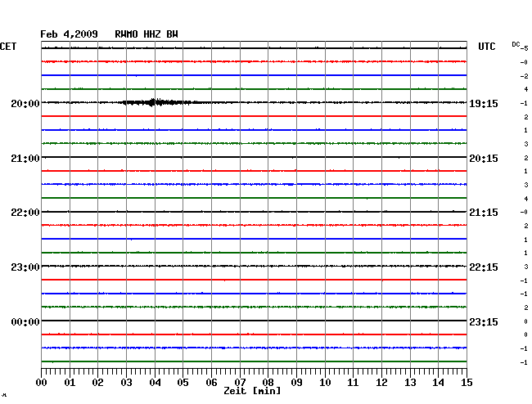
Task: Select the DC column header
Action: [x=516, y=44]
